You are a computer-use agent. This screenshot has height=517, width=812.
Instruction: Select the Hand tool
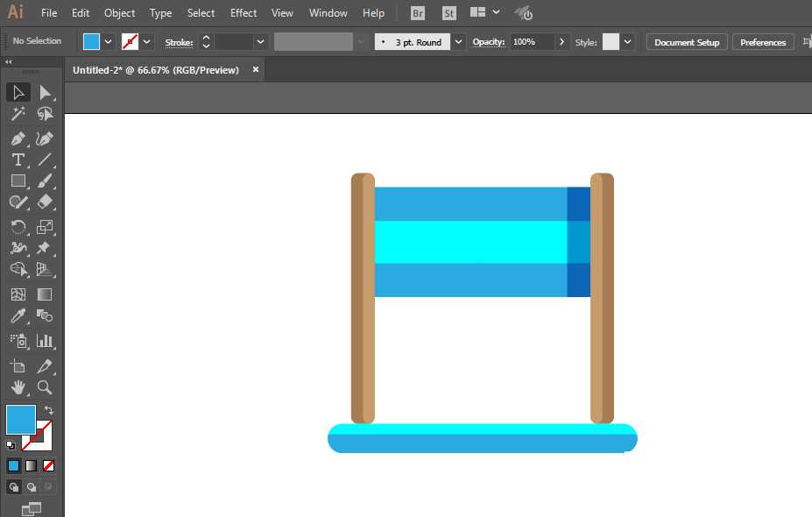[18, 386]
